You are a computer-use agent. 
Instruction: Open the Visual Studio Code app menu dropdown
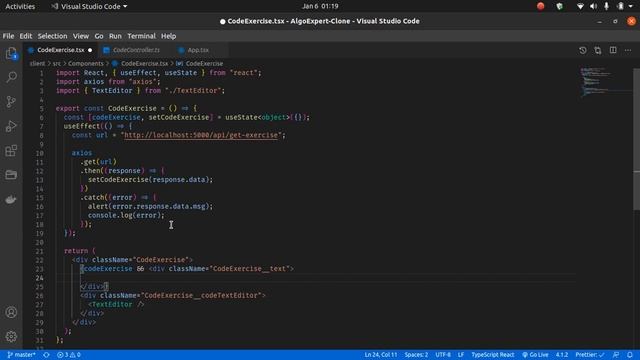pos(89,6)
